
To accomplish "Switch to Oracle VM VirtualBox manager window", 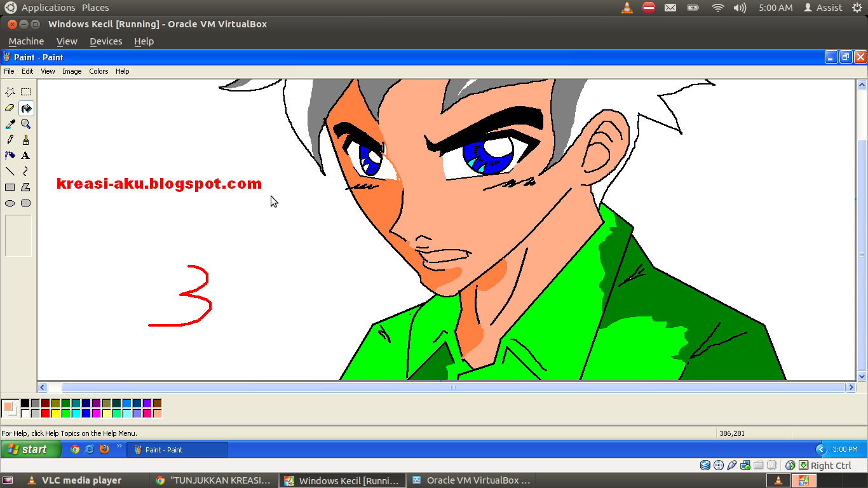I will (470, 480).
